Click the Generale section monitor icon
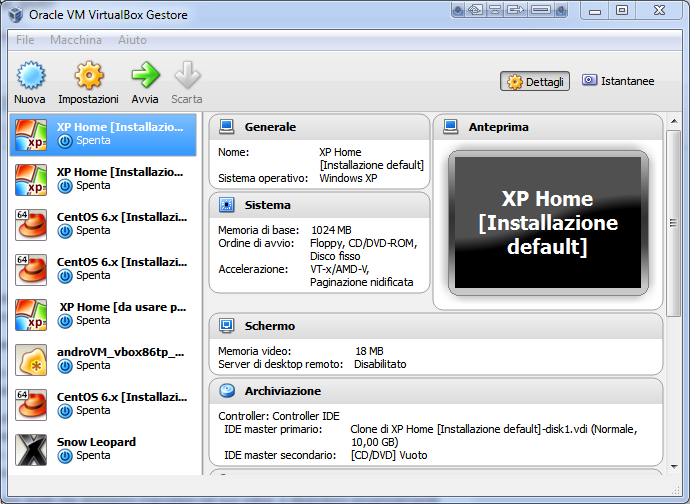The height and width of the screenshot is (504, 690). pos(227,127)
